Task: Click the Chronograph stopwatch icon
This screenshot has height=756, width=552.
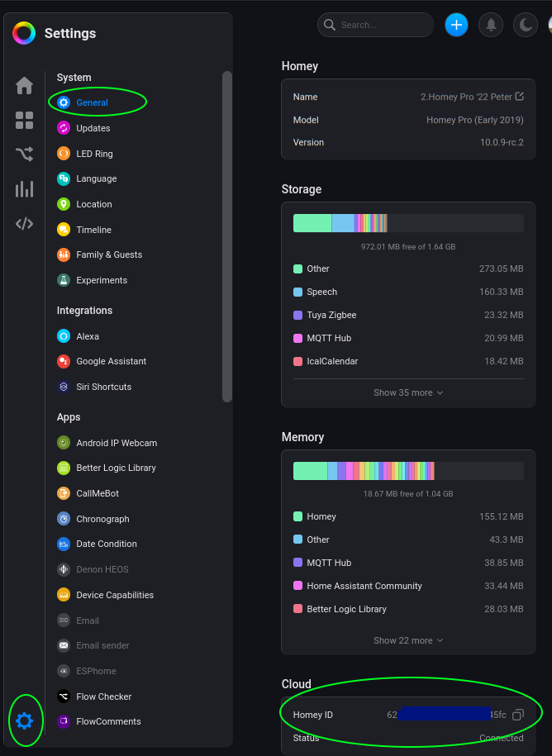Action: click(x=64, y=519)
